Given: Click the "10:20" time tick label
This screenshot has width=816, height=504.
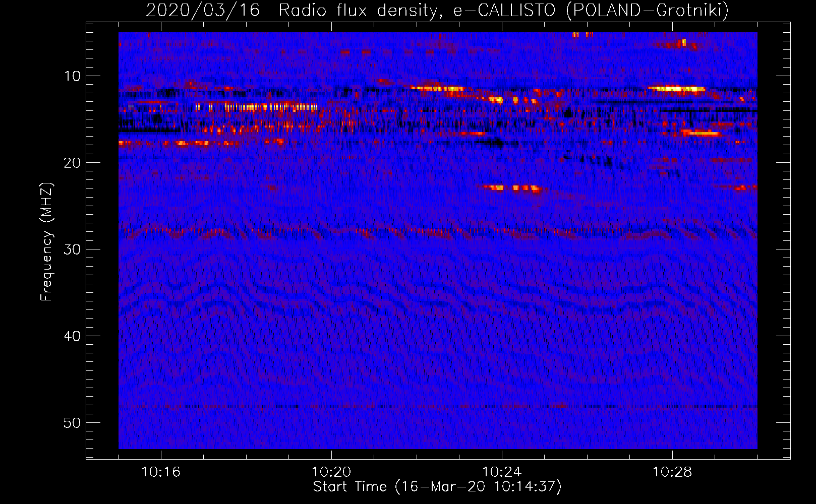Looking at the screenshot, I should [x=331, y=472].
